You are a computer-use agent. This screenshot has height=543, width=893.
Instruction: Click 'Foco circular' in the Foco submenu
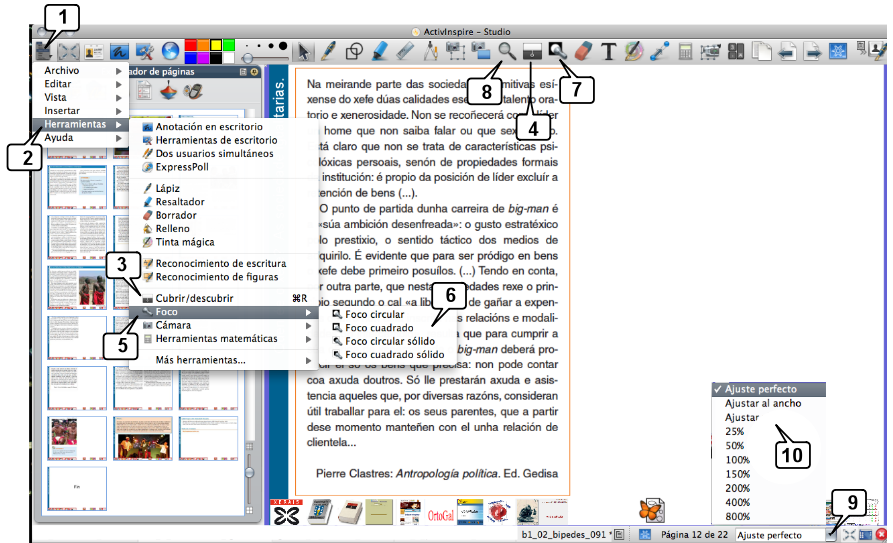point(374,314)
